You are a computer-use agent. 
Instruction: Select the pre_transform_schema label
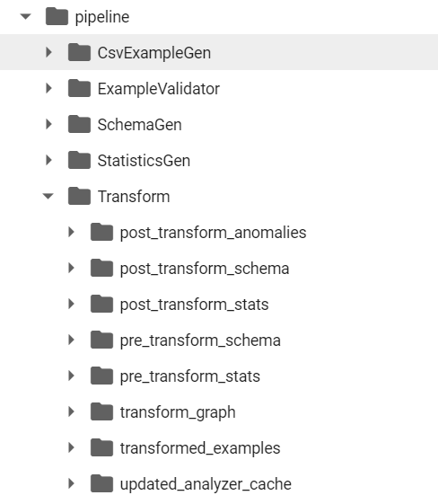(x=200, y=340)
